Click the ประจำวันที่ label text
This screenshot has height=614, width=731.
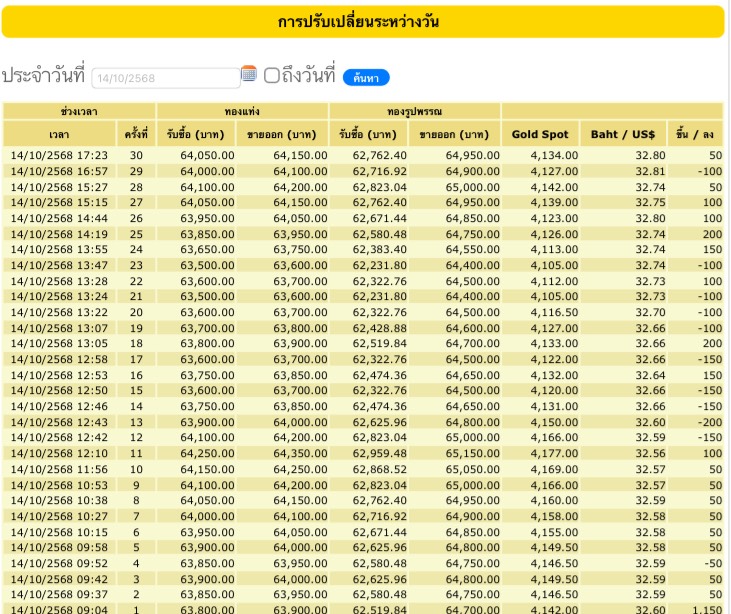coord(43,76)
